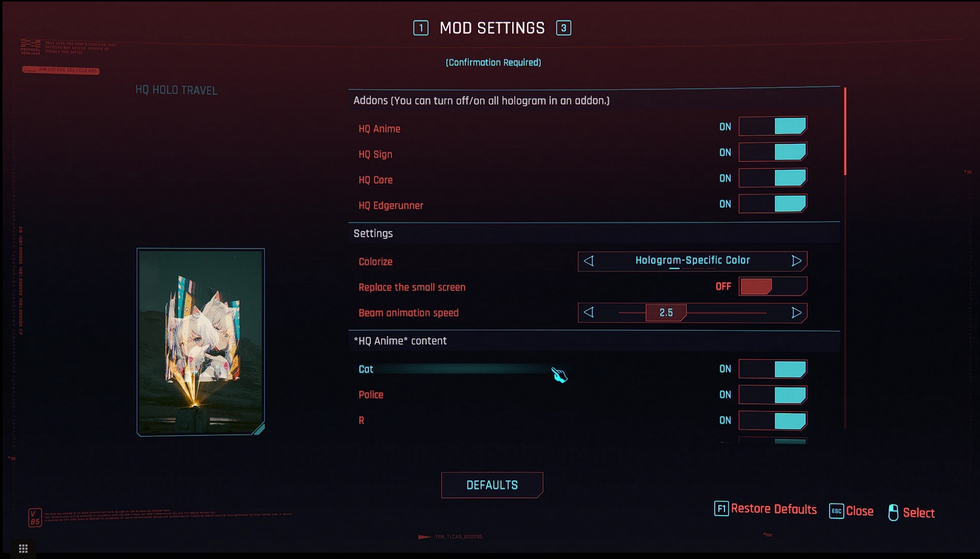
Task: Select the HQ HOLO TRAVEL mod entry
Action: coord(176,90)
